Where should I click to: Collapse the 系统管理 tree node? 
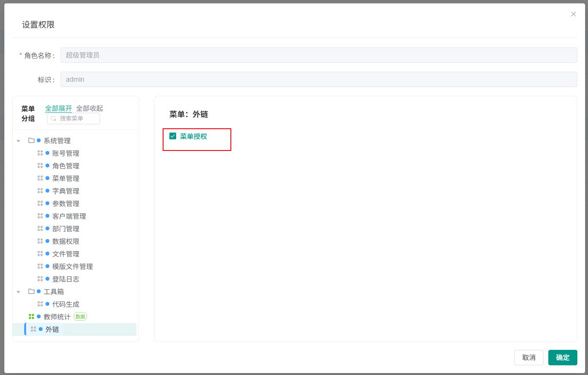coord(18,141)
